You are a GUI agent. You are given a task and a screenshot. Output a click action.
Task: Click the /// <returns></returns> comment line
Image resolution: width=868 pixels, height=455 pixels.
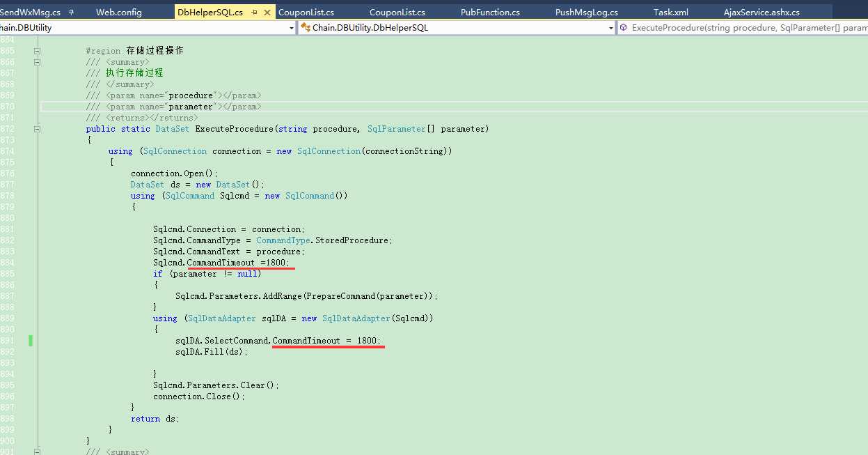click(x=141, y=118)
